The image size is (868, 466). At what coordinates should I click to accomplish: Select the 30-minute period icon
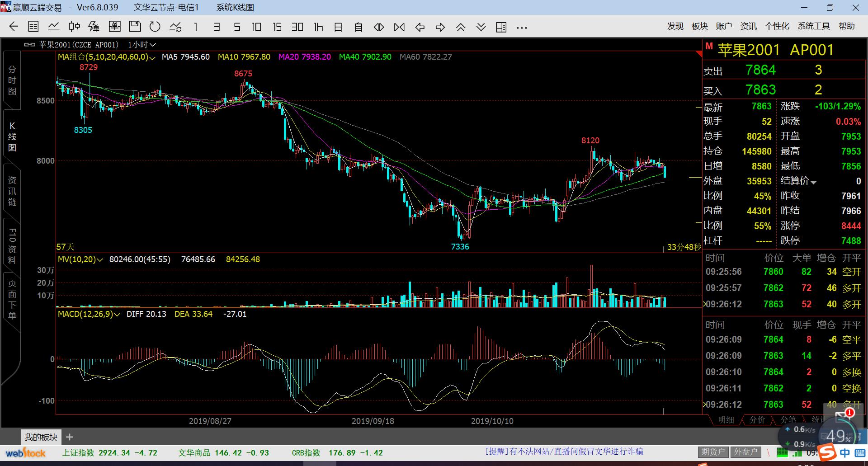point(297,27)
